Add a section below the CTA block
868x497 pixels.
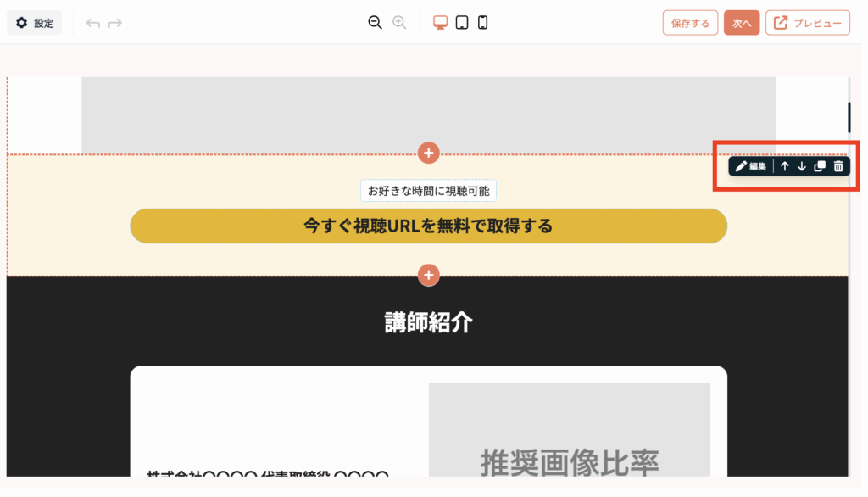coord(429,276)
